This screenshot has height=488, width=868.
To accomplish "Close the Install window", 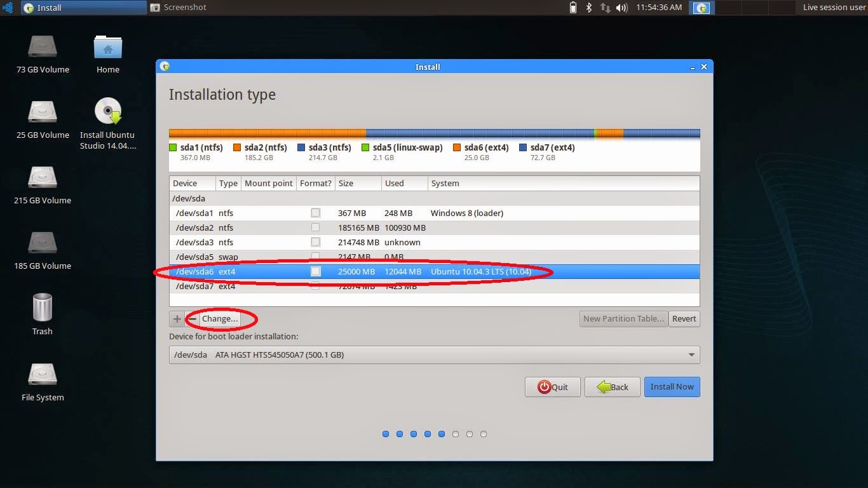I will click(x=704, y=67).
